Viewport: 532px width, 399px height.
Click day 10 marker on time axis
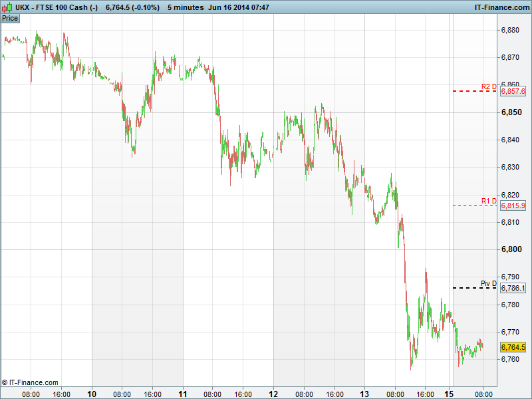tap(92, 394)
